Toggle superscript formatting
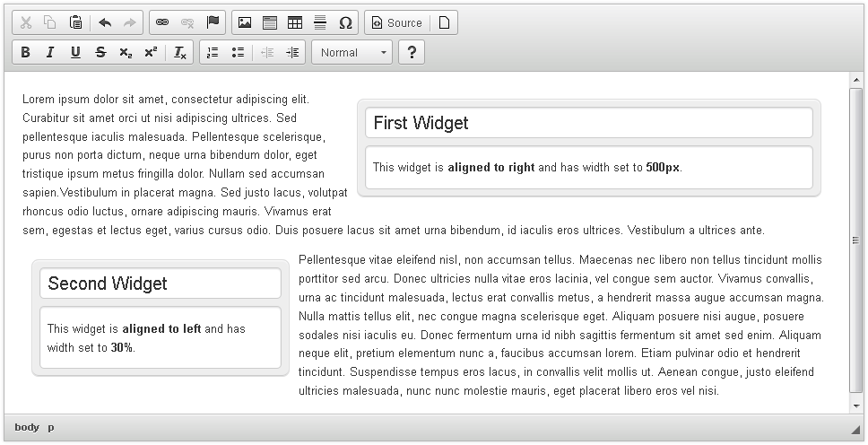Viewport: 868px width, 445px height. 152,52
